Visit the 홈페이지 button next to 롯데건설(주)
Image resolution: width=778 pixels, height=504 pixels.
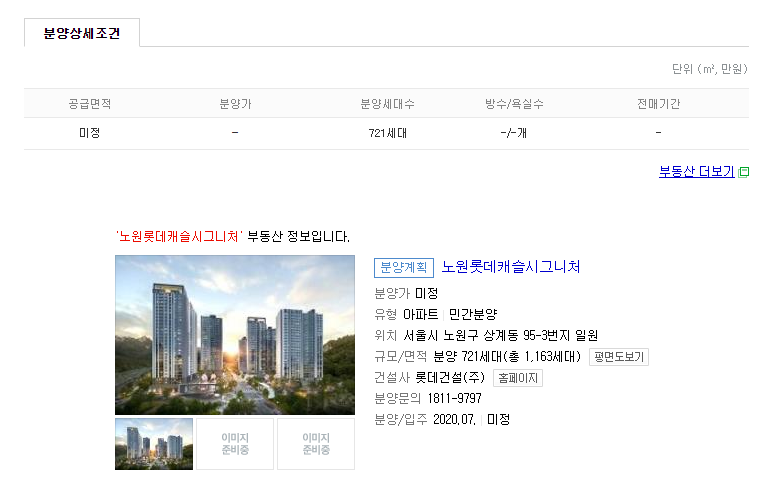(x=518, y=378)
